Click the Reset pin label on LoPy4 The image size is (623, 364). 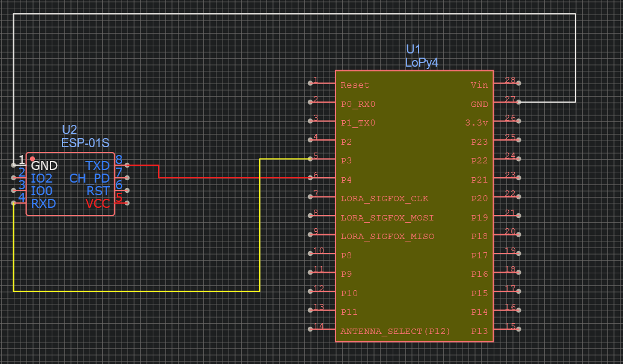click(x=355, y=85)
